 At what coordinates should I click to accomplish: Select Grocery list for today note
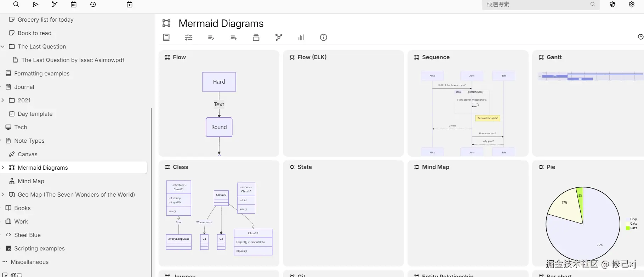click(x=46, y=20)
